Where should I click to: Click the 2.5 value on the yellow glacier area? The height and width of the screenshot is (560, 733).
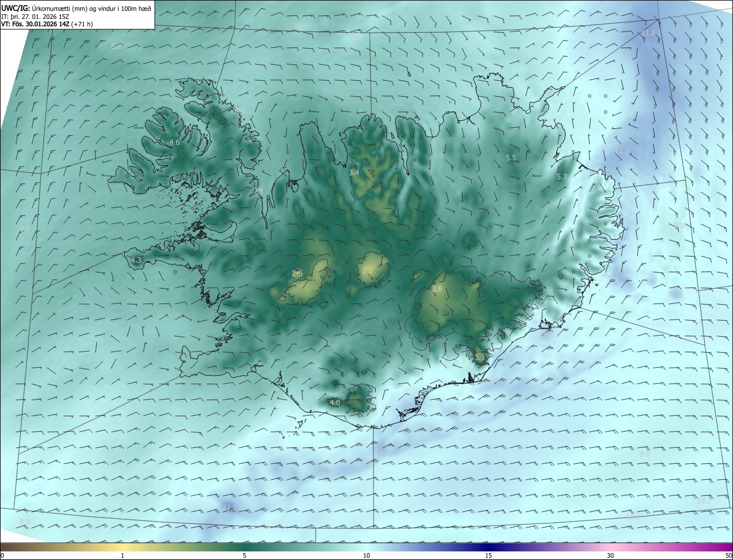(297, 273)
